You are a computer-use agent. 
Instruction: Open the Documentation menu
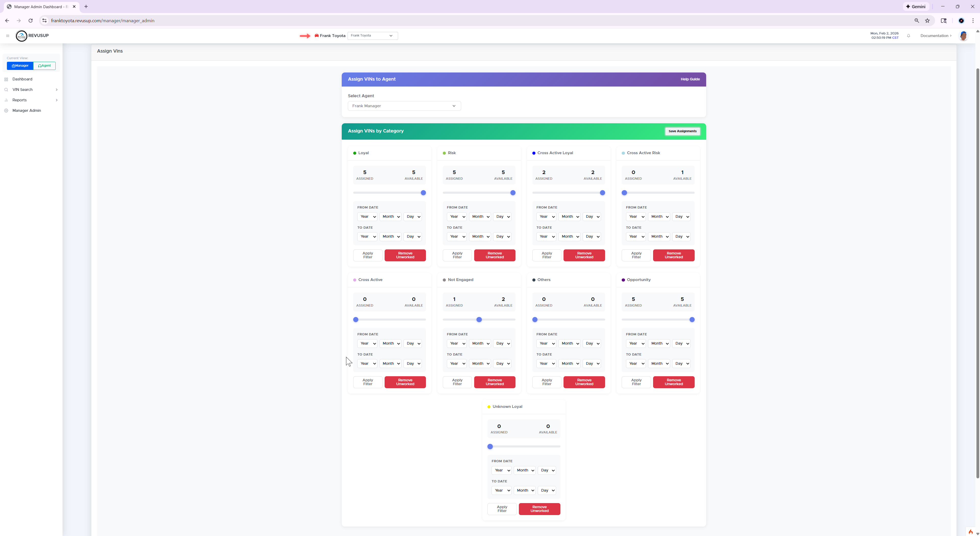[935, 35]
